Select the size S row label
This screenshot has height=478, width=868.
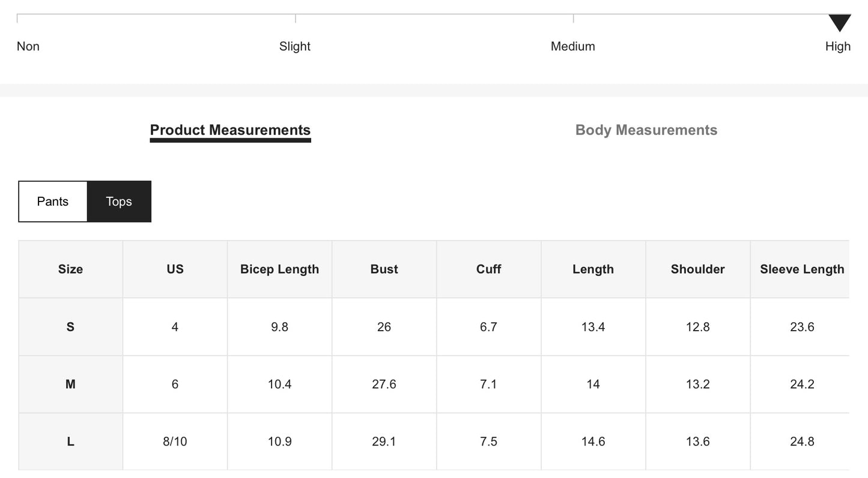pos(70,327)
